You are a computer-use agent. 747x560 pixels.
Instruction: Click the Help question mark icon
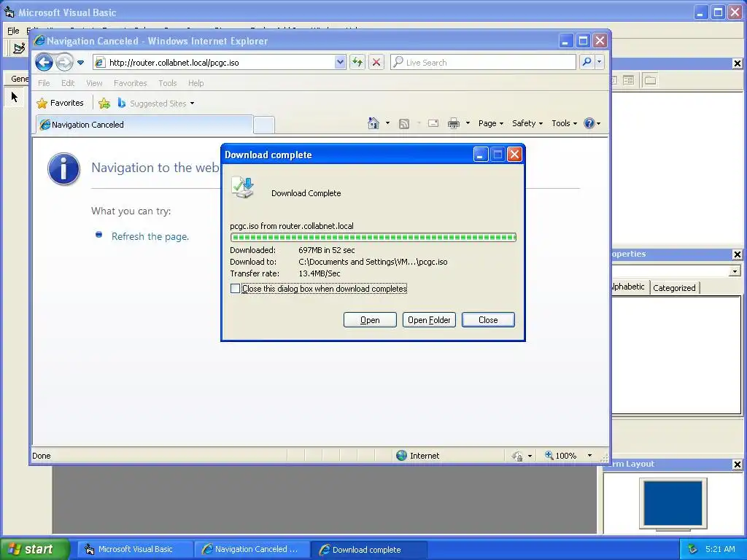(x=589, y=123)
